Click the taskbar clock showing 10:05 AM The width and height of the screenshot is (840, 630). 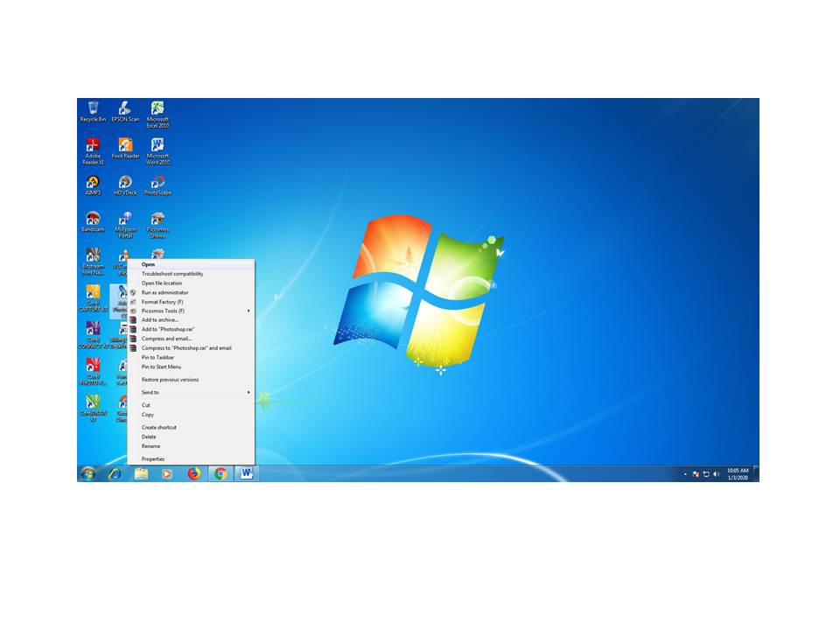(737, 474)
